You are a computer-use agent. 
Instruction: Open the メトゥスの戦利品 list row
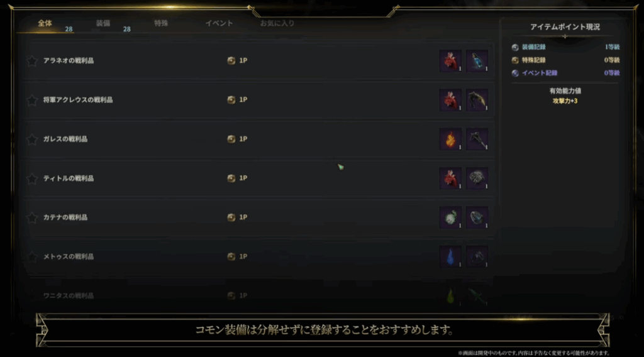(258, 257)
